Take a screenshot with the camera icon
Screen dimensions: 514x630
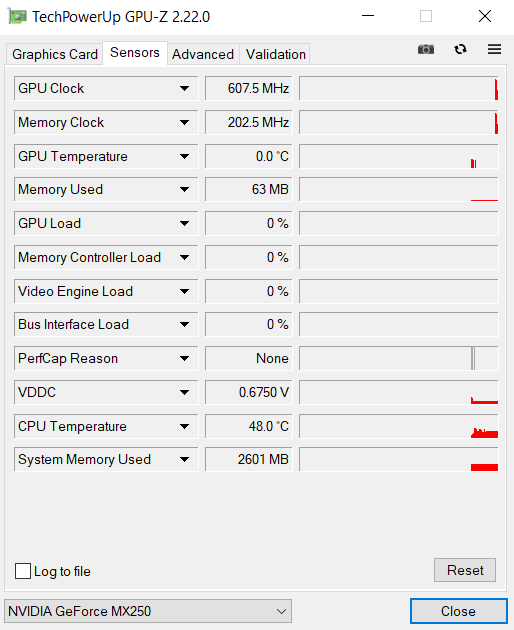click(x=426, y=49)
